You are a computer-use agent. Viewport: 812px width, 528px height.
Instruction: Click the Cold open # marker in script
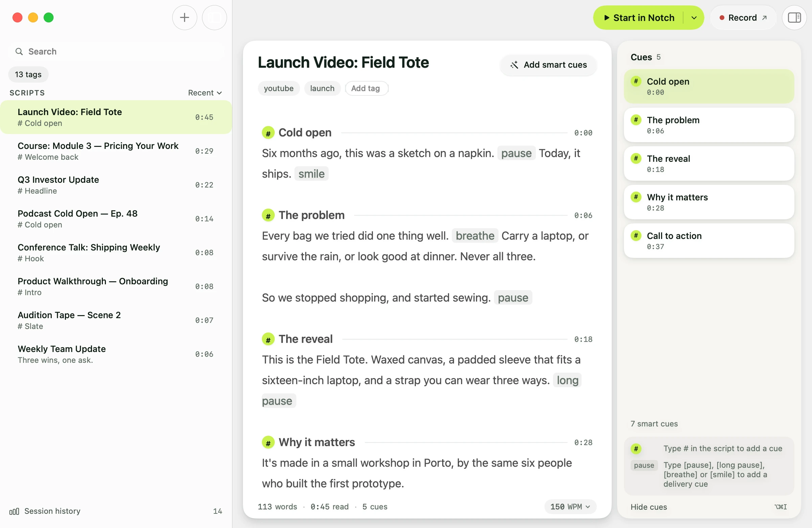coord(268,133)
